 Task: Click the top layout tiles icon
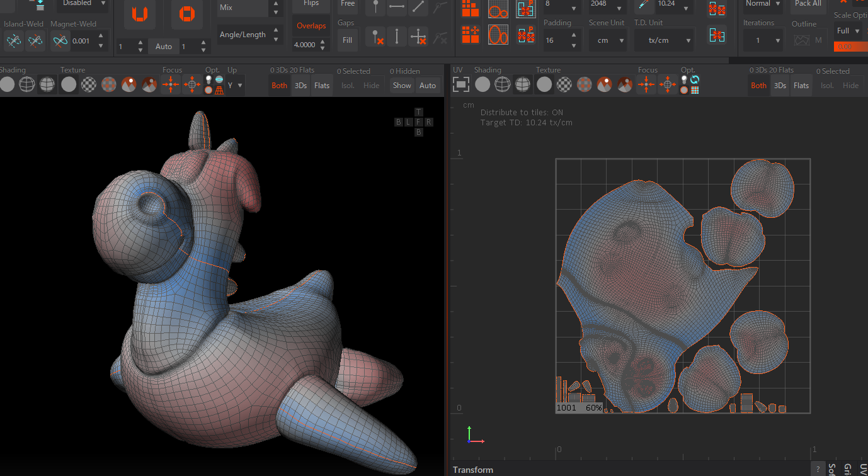[471, 8]
